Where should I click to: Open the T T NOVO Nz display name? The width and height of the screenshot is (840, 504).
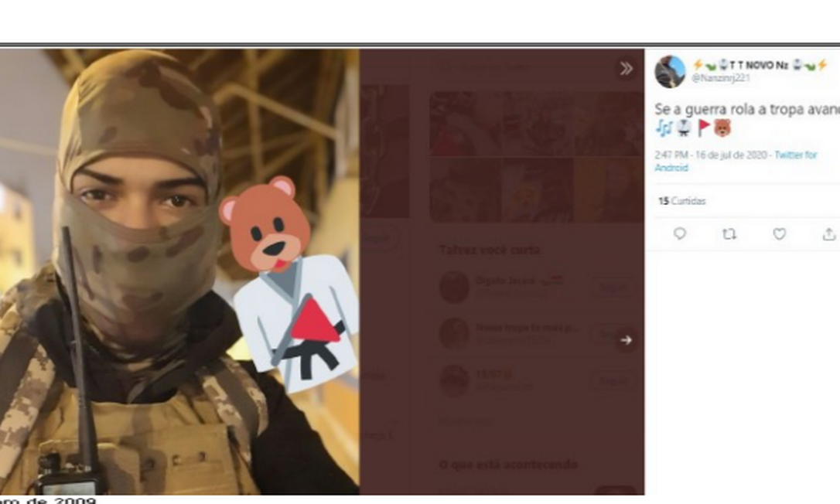click(760, 65)
